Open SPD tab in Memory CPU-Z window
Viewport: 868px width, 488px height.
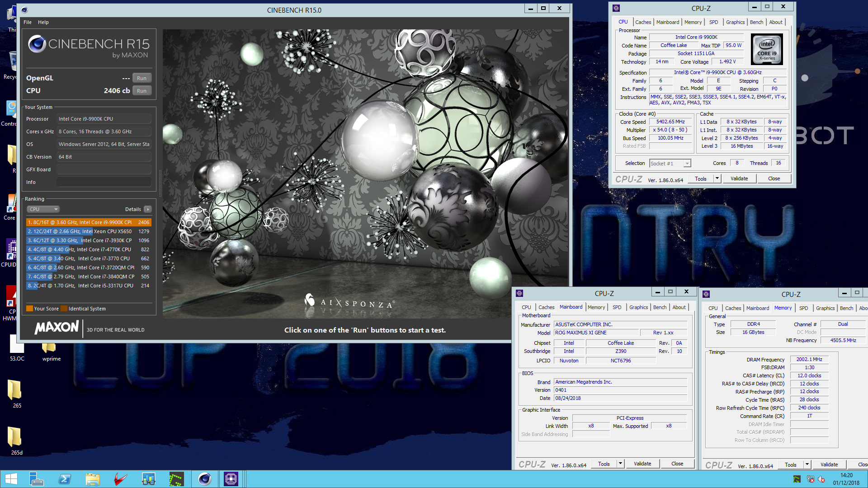tap(803, 308)
